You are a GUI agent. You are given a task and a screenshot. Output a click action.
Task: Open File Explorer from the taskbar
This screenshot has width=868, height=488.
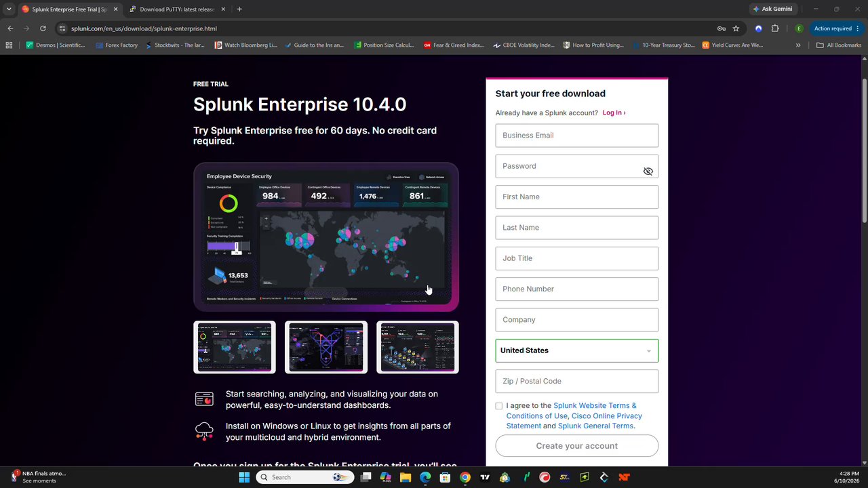tap(406, 477)
